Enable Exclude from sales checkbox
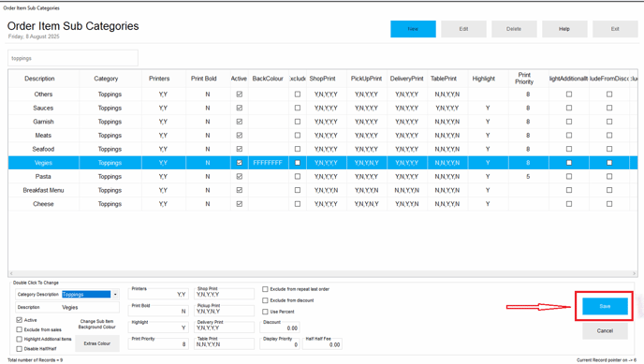Screen dimensions: 644x364 (20, 329)
